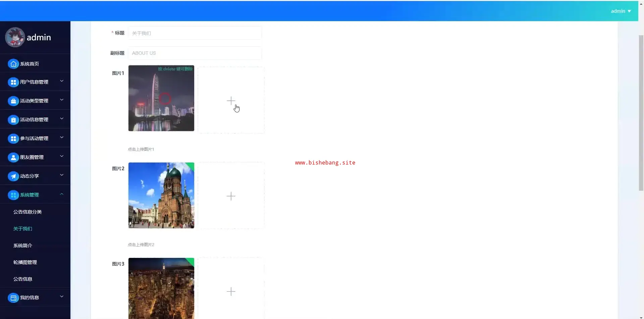Screen dimensions: 644x319
Task: Click the paper plane icon beside 动态分享
Action: [13, 176]
